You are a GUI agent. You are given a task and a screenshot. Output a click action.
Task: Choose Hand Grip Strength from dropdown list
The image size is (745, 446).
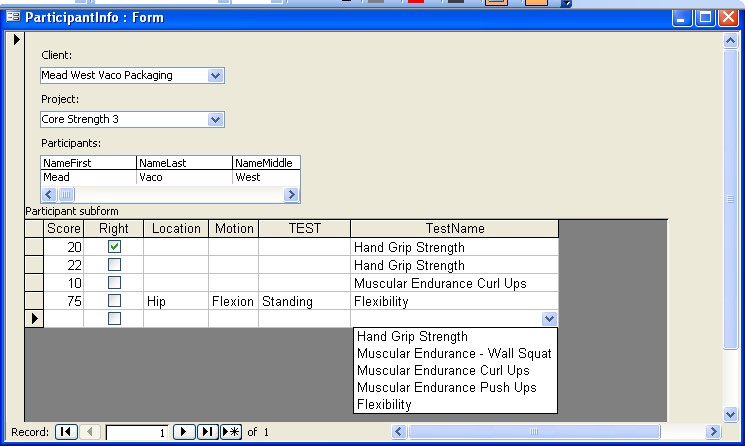coord(455,337)
